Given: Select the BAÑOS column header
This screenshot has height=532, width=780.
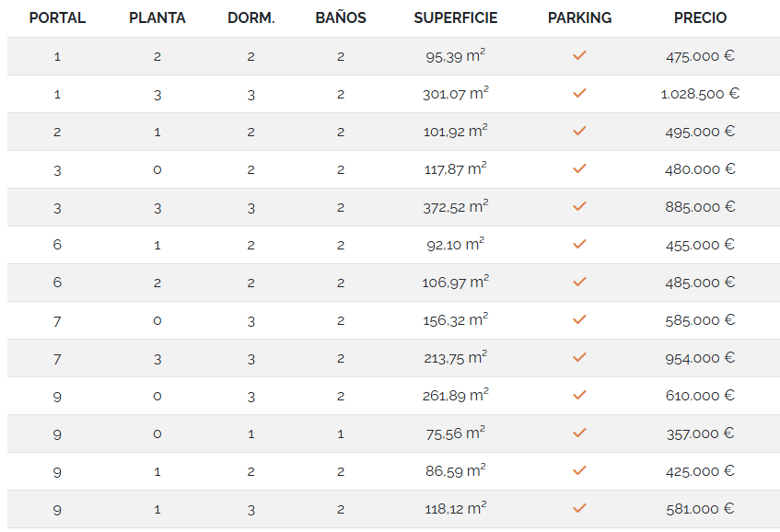Looking at the screenshot, I should [341, 18].
